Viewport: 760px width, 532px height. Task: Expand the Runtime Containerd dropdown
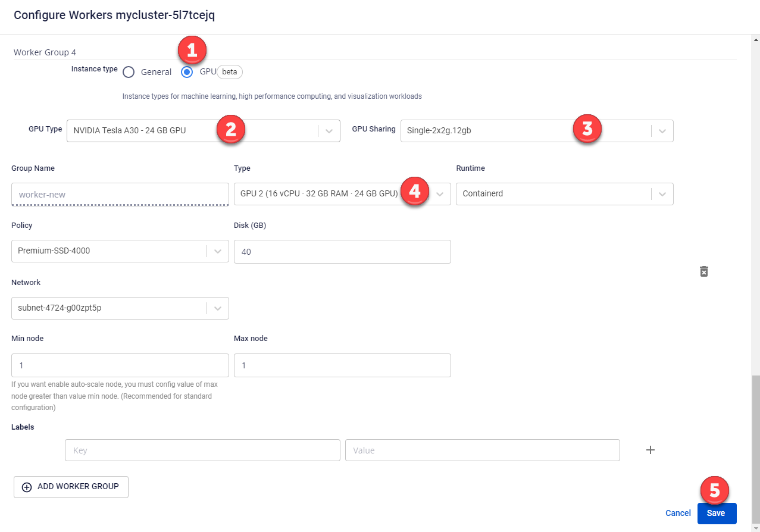[x=564, y=193]
